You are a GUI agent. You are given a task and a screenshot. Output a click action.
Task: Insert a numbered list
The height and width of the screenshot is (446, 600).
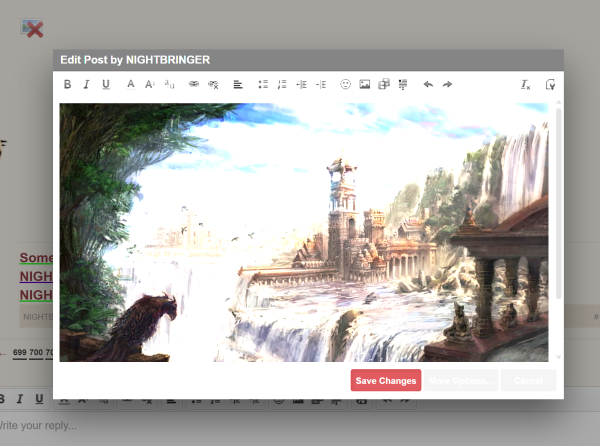(x=282, y=85)
